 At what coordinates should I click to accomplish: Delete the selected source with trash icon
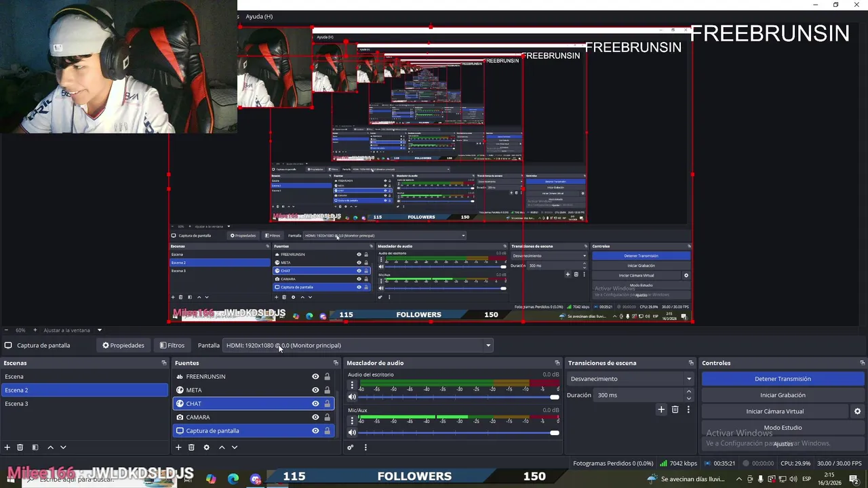pyautogui.click(x=191, y=447)
